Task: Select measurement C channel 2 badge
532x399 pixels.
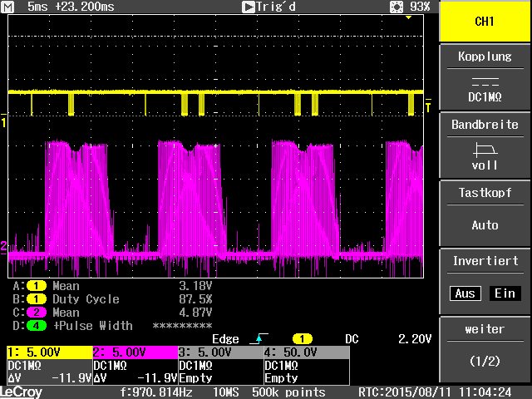Action: click(x=37, y=313)
